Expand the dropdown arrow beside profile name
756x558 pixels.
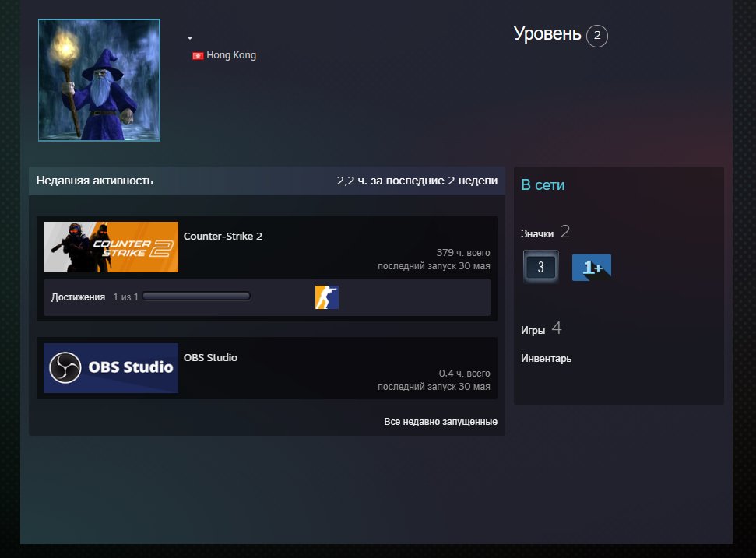click(x=190, y=37)
